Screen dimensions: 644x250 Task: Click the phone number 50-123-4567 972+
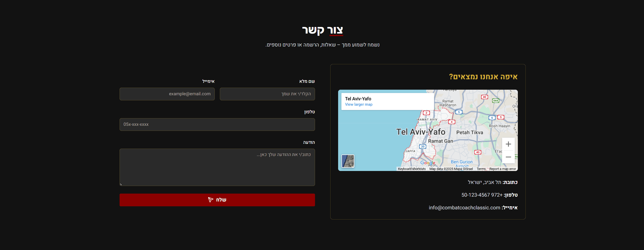(x=482, y=195)
